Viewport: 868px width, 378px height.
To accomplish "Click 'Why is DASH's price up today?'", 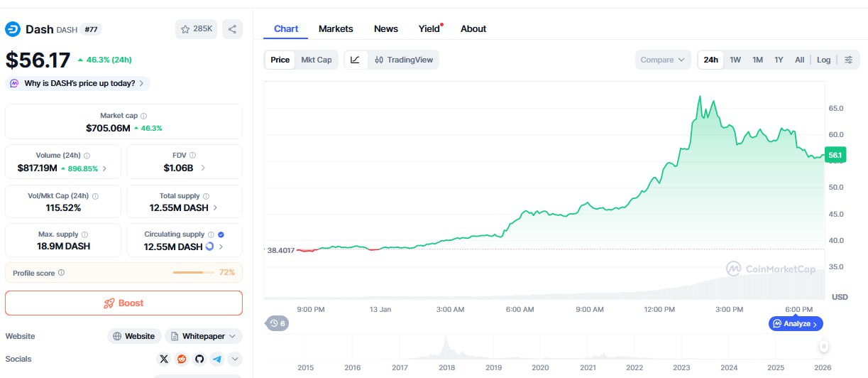I will point(78,83).
